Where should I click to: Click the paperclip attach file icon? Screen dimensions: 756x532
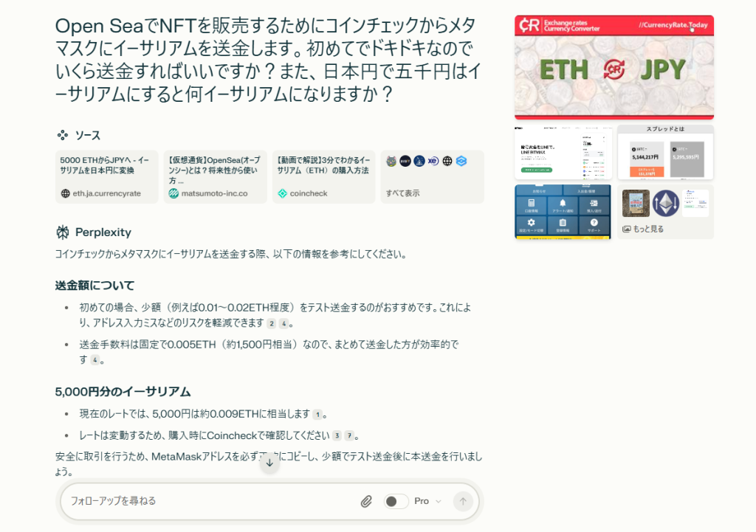[366, 502]
